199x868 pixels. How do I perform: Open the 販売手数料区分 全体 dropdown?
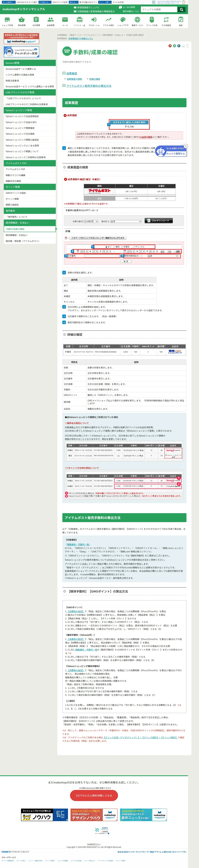[163, 256]
